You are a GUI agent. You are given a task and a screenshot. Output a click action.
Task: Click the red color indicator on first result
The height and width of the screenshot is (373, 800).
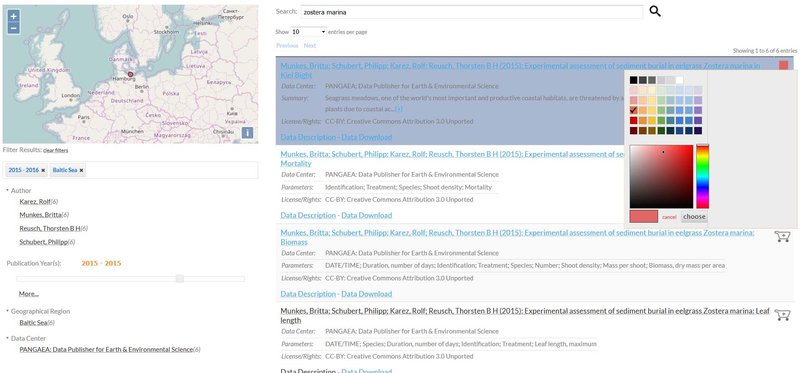[783, 65]
